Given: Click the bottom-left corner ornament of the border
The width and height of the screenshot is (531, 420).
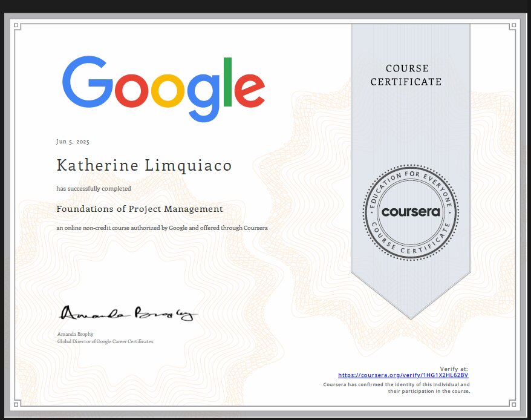Looking at the screenshot, I should [x=17, y=402].
